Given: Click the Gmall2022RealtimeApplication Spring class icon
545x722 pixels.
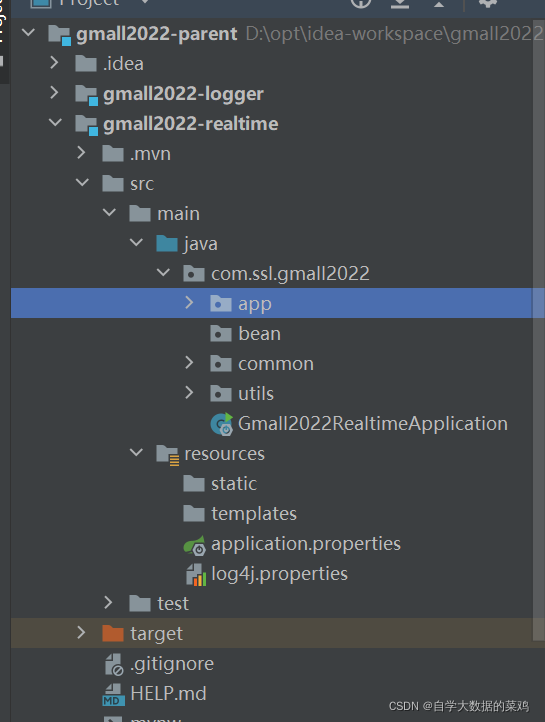Looking at the screenshot, I should click(222, 424).
